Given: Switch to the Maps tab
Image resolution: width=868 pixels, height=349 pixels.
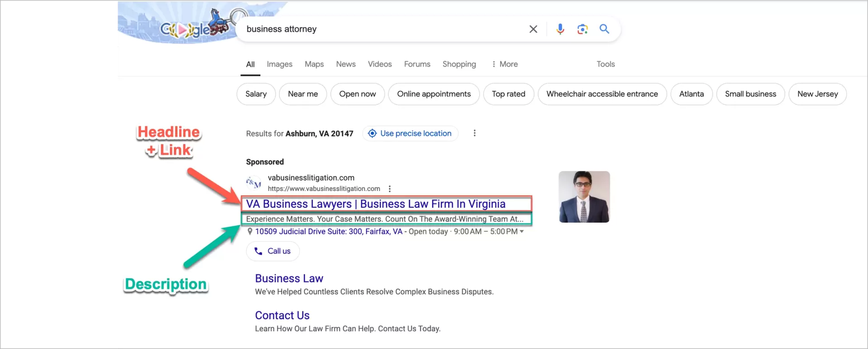Looking at the screenshot, I should pyautogui.click(x=314, y=64).
